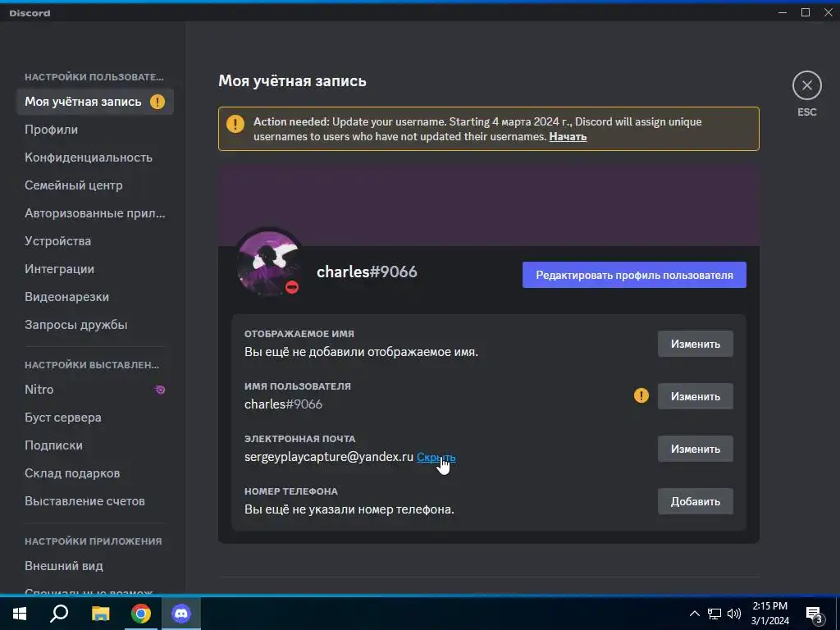Click the charles profile avatar
The height and width of the screenshot is (630, 840).
pos(269,262)
